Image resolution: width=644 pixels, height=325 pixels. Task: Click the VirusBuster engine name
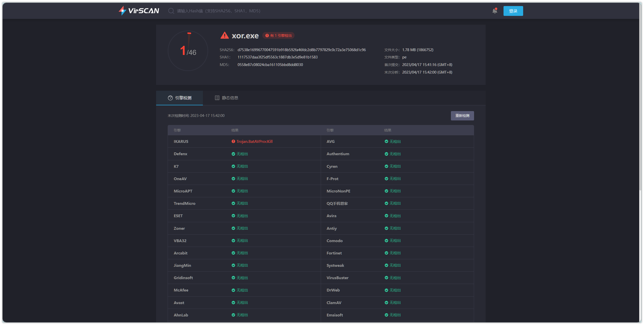[338, 278]
